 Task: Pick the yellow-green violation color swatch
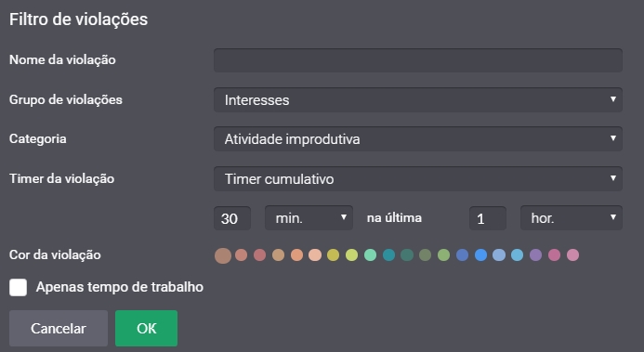click(x=351, y=255)
